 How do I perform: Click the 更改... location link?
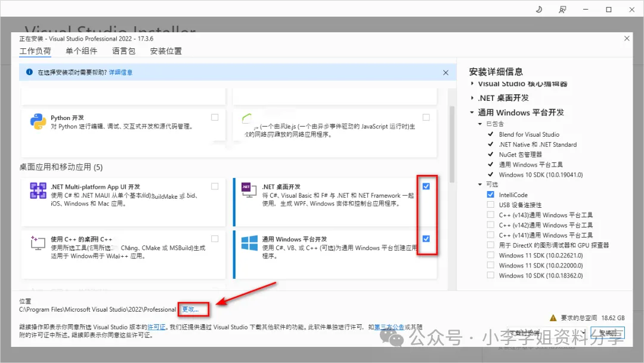(190, 309)
